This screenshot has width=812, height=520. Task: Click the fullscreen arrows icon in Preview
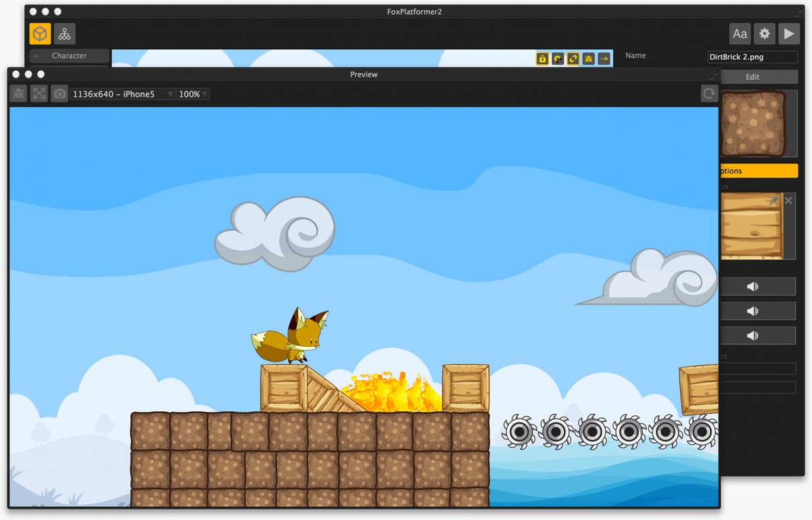(x=39, y=94)
